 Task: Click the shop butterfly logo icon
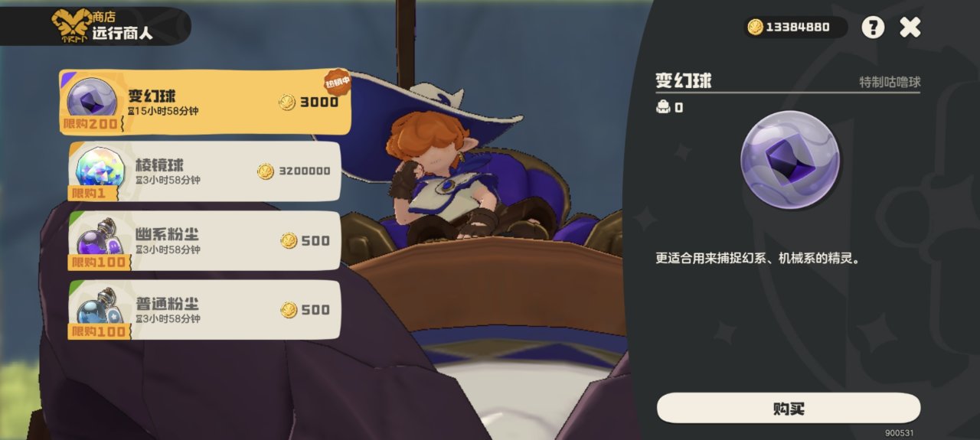(71, 25)
